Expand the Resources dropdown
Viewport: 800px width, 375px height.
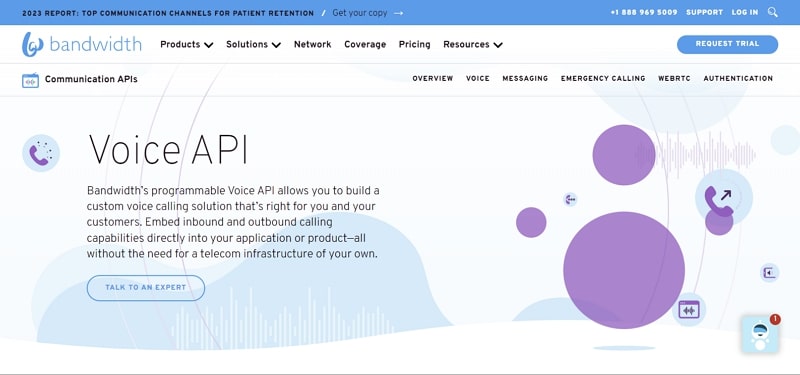point(472,44)
